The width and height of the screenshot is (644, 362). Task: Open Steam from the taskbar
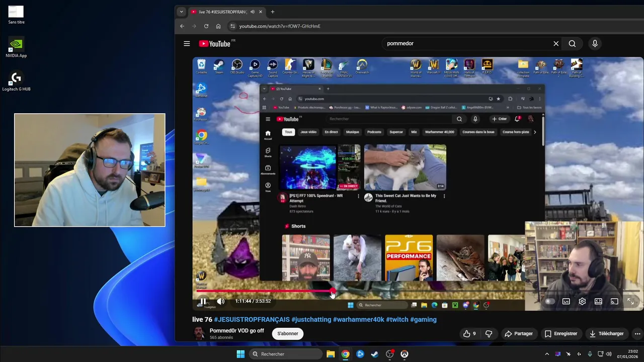click(x=375, y=354)
